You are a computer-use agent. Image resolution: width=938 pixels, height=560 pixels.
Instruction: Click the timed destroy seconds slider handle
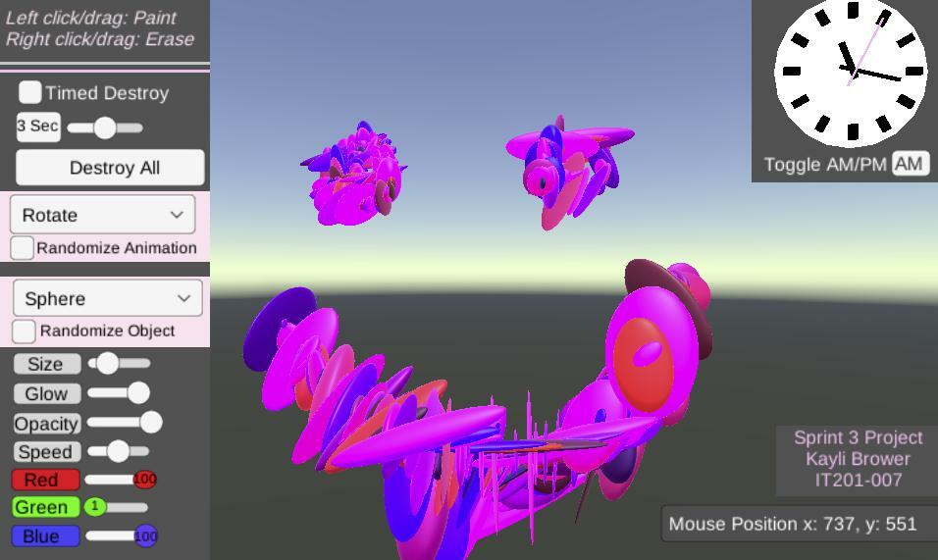[105, 127]
